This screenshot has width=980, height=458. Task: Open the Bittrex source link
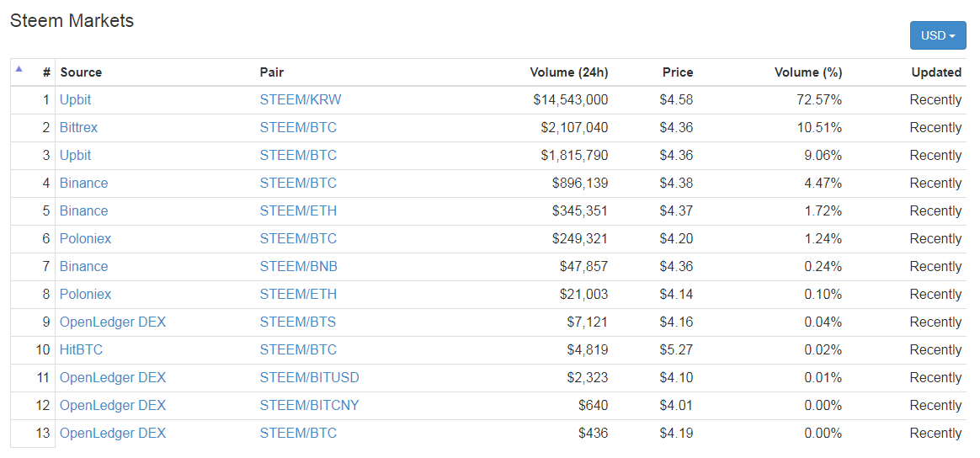(x=78, y=127)
